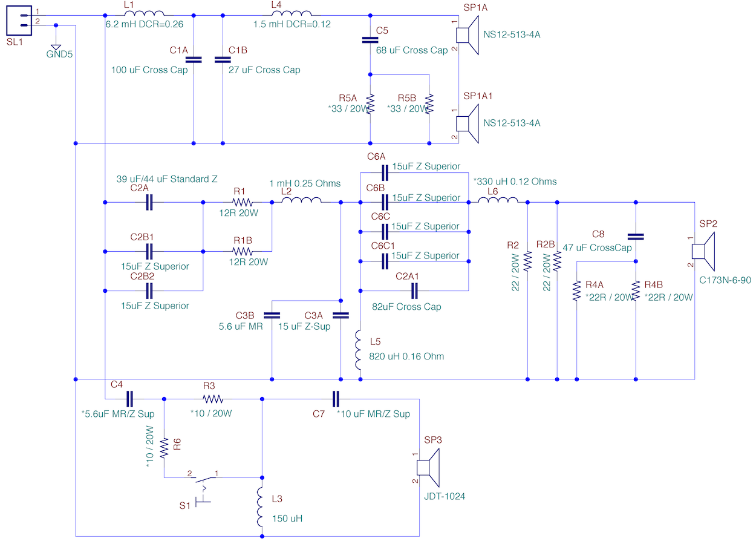Select capacitor C1A symbol
Image resolution: width=756 pixels, height=544 pixels.
(193, 59)
